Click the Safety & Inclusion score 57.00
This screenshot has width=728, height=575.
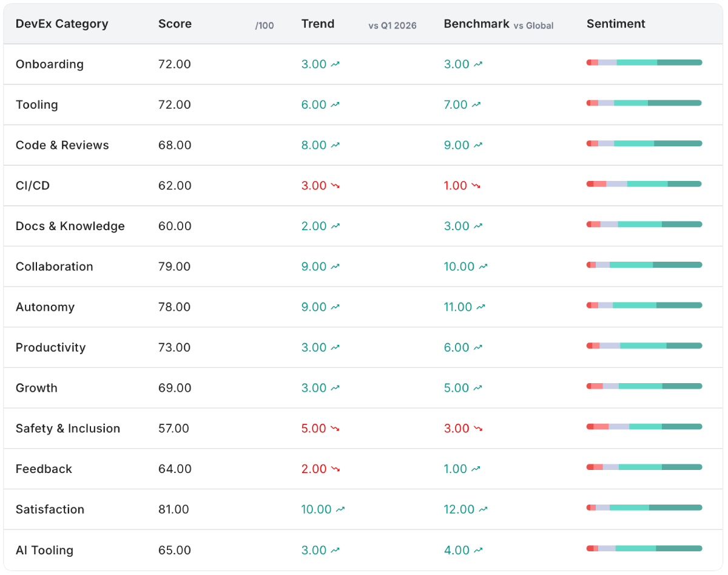174,429
